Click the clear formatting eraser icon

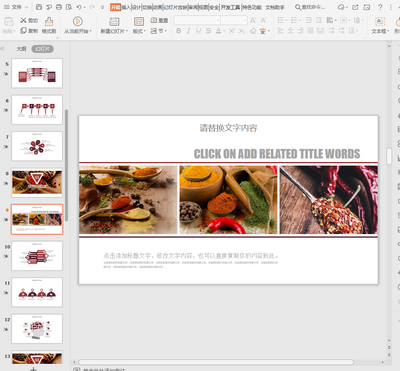(253, 31)
